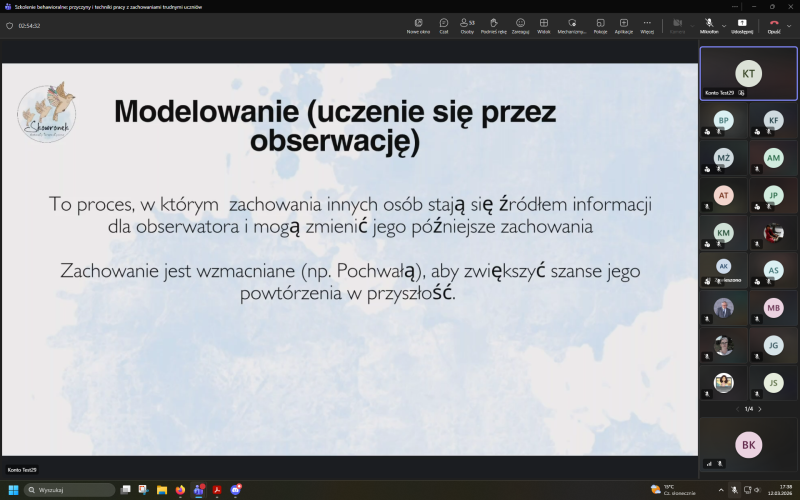
Task: Go to previous participant page arrow
Action: [737, 409]
